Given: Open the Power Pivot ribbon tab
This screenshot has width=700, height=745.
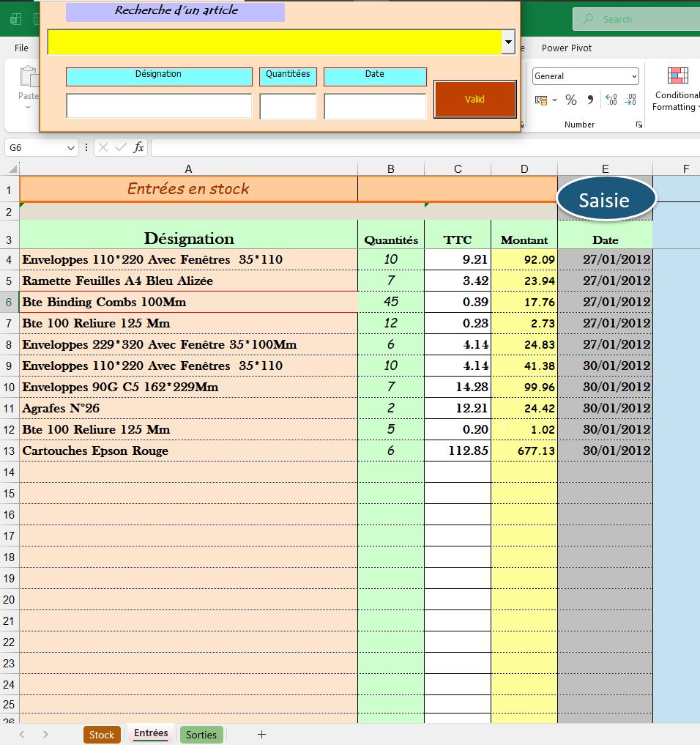Looking at the screenshot, I should [x=567, y=48].
